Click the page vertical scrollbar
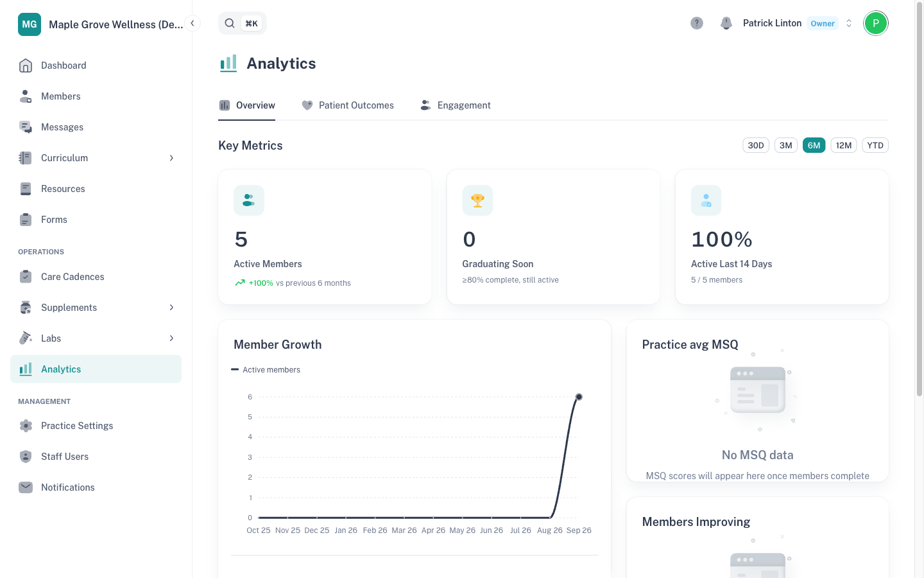Viewport: 924px width, 578px height. click(920, 199)
